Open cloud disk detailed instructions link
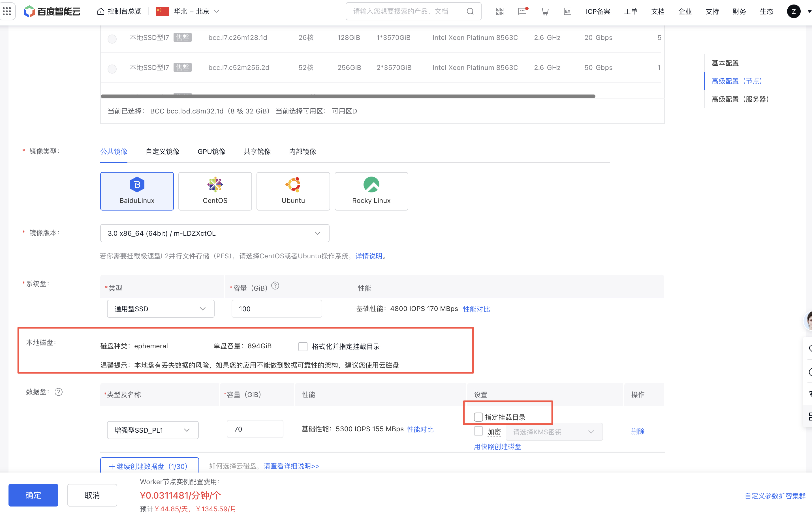Image resolution: width=812 pixels, height=515 pixels. pos(291,466)
